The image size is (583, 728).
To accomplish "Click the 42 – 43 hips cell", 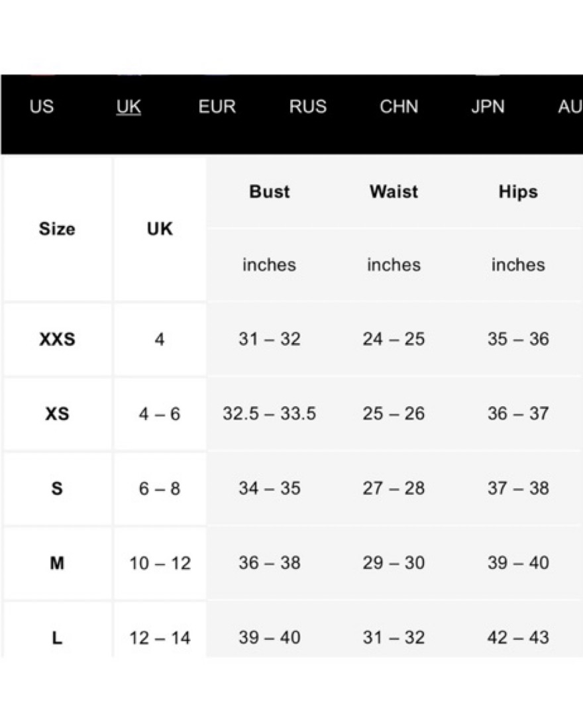I will click(x=518, y=637).
